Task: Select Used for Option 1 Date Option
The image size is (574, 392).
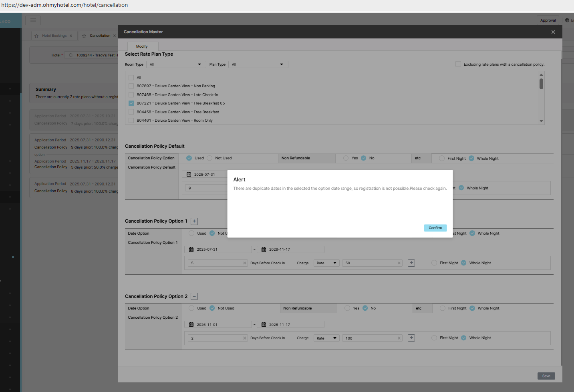Action: point(191,233)
